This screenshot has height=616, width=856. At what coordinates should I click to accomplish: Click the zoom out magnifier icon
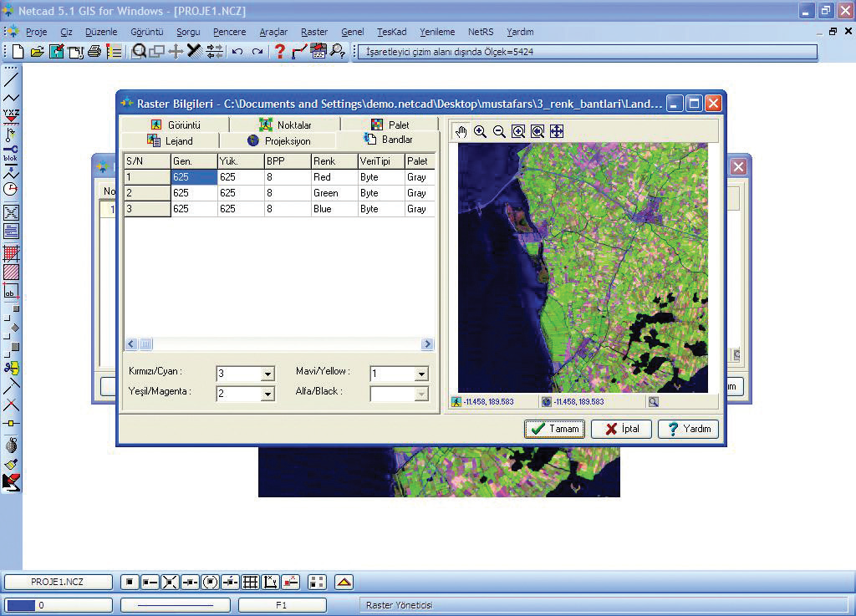coord(499,132)
